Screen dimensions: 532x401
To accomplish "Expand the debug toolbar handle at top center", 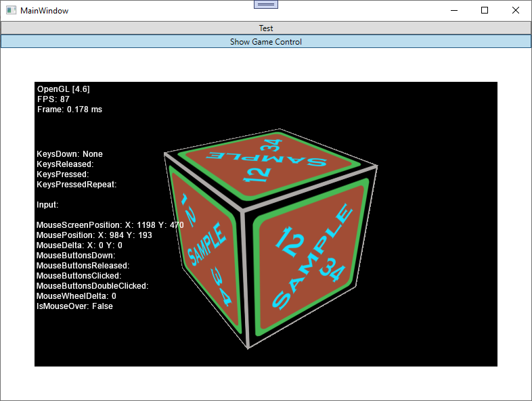I will (266, 4).
